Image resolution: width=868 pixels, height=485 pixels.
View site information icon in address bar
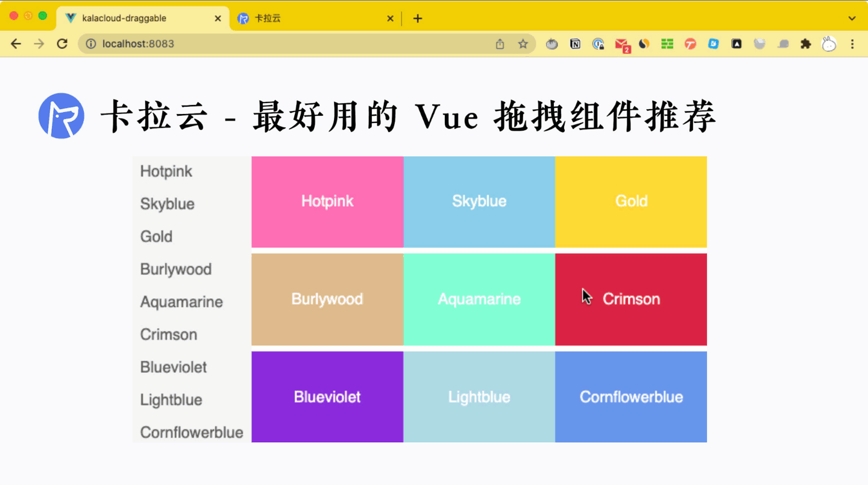coord(90,43)
